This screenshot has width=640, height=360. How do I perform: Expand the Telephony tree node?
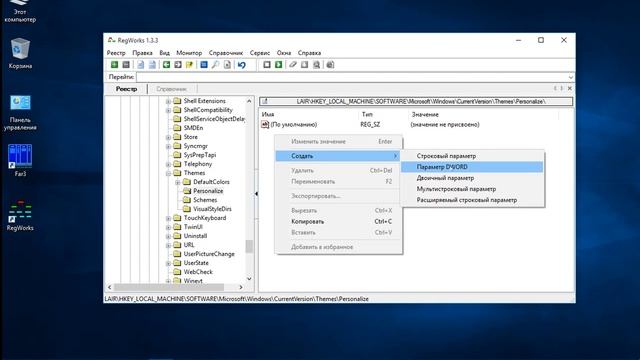click(x=168, y=164)
